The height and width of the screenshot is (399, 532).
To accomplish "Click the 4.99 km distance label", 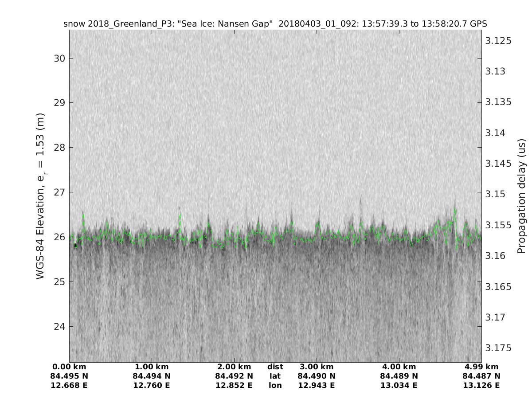I will (x=481, y=367).
